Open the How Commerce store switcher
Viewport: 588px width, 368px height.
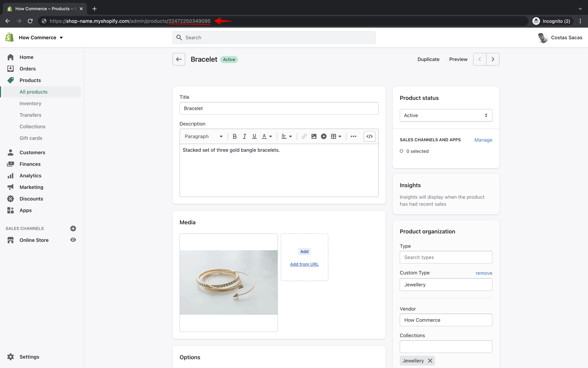coord(41,37)
